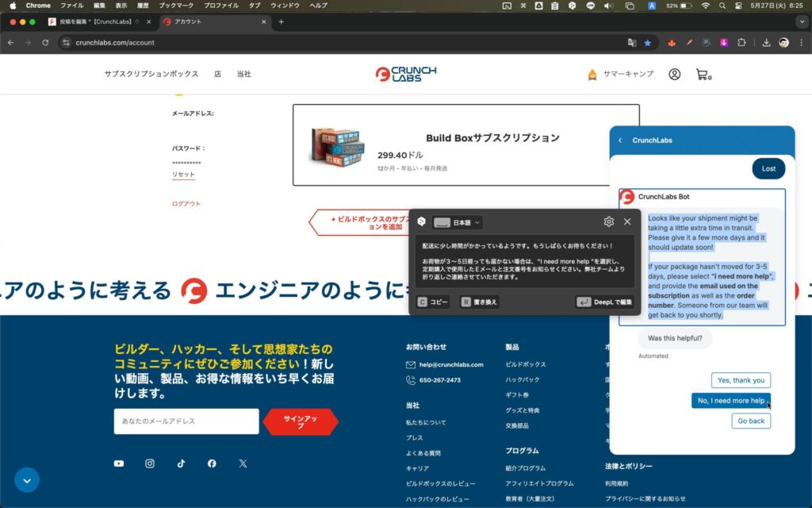Open the ウィンドウ menu
The width and height of the screenshot is (812, 508).
tap(285, 6)
